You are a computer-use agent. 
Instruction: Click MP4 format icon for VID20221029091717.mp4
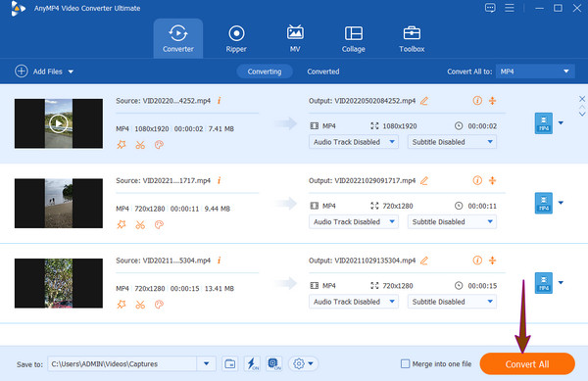[x=543, y=203]
